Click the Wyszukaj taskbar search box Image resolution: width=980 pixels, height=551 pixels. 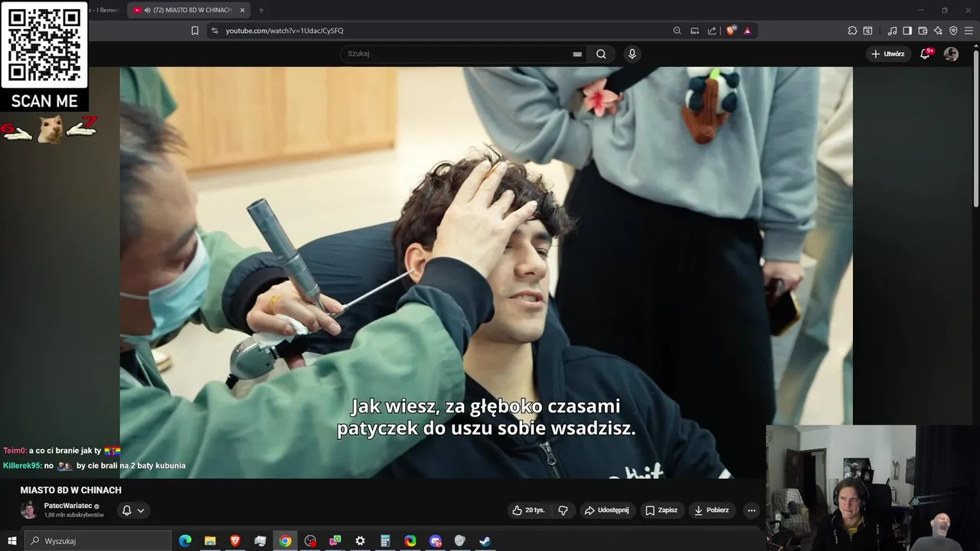[98, 541]
